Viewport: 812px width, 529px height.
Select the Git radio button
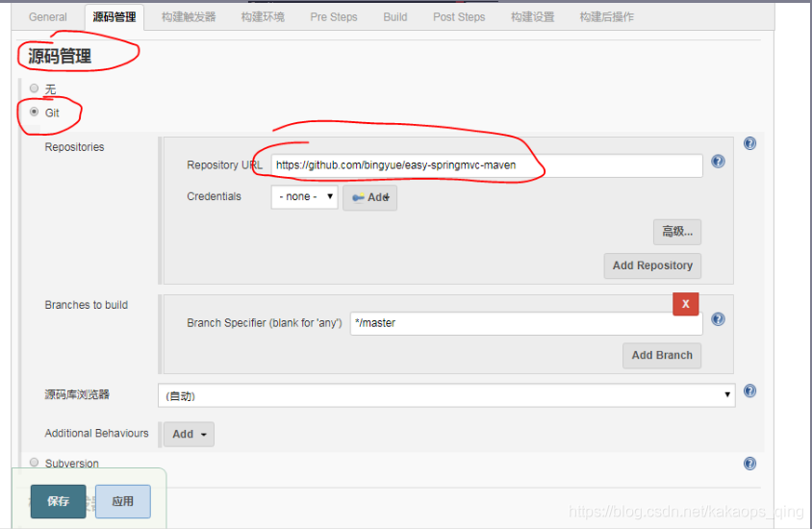(35, 112)
